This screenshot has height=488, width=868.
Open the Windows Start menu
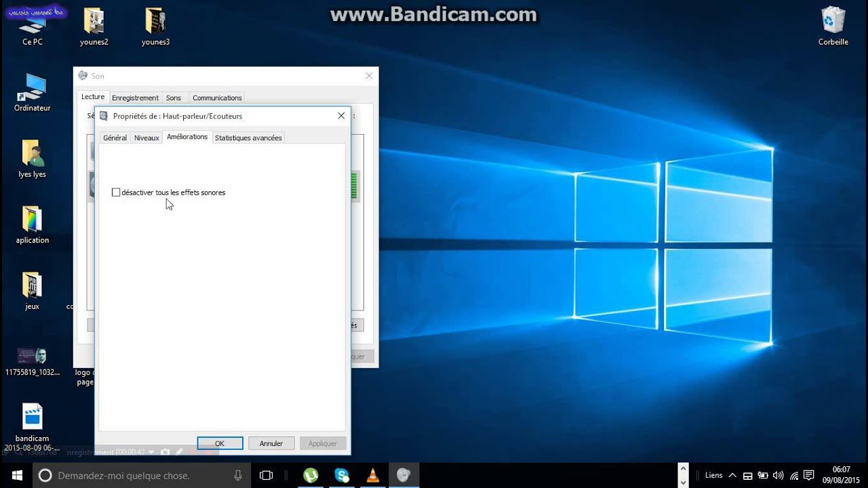click(x=16, y=475)
